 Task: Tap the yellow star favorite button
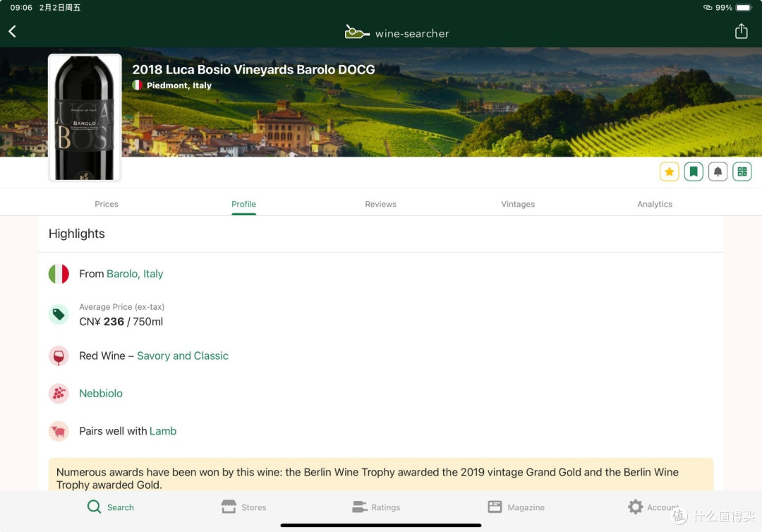pyautogui.click(x=669, y=171)
